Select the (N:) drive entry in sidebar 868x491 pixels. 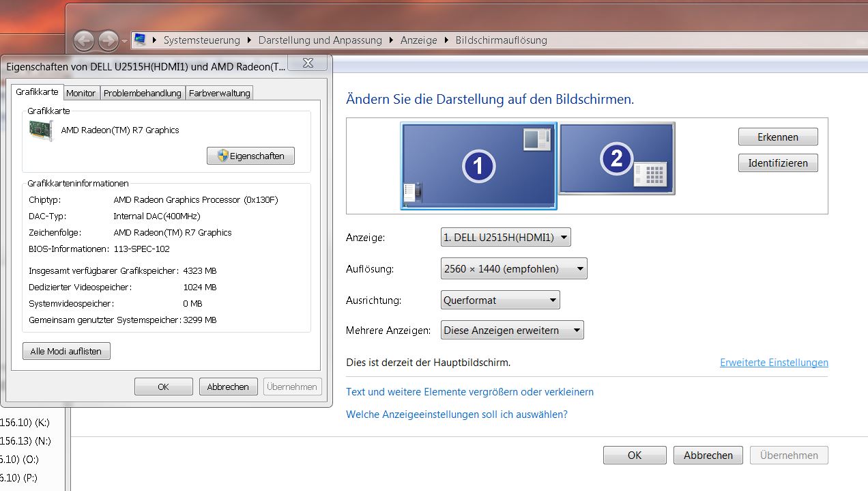click(x=25, y=440)
